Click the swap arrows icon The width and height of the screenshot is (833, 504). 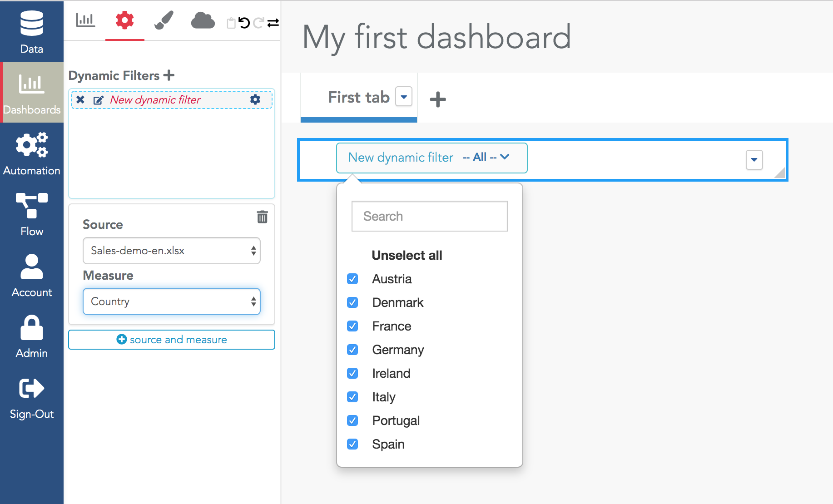[273, 23]
